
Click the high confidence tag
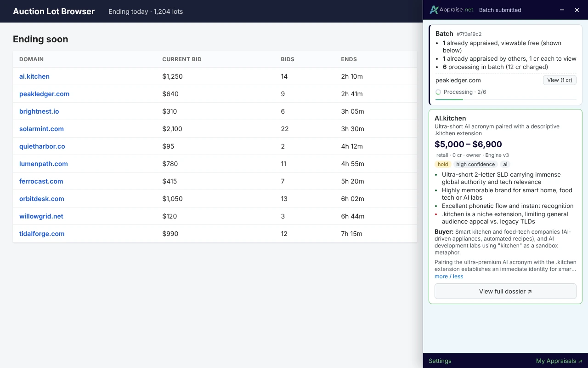point(475,164)
